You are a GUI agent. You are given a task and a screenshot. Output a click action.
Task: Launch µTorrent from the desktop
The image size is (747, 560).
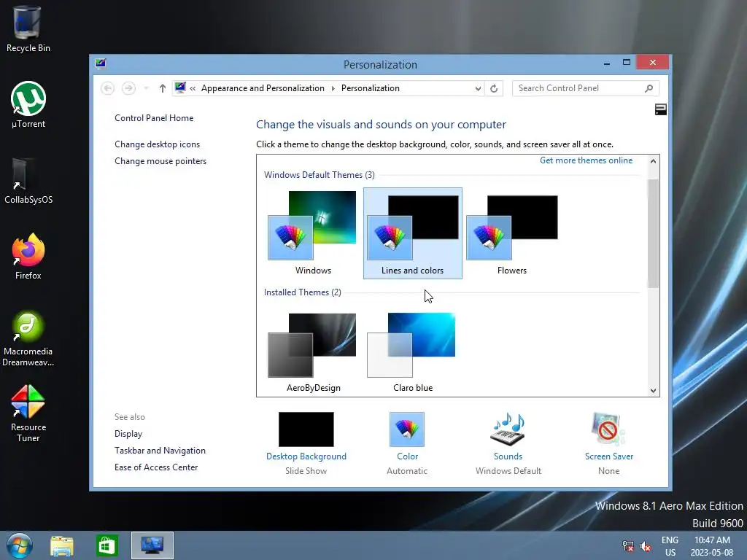[x=28, y=105]
